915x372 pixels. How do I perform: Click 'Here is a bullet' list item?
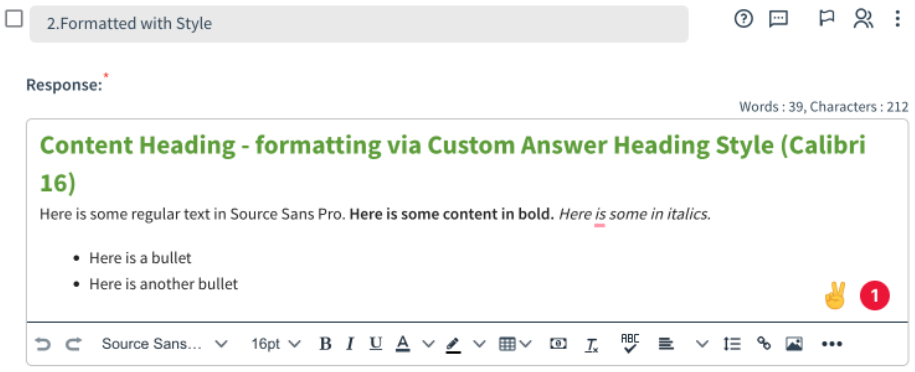(140, 258)
